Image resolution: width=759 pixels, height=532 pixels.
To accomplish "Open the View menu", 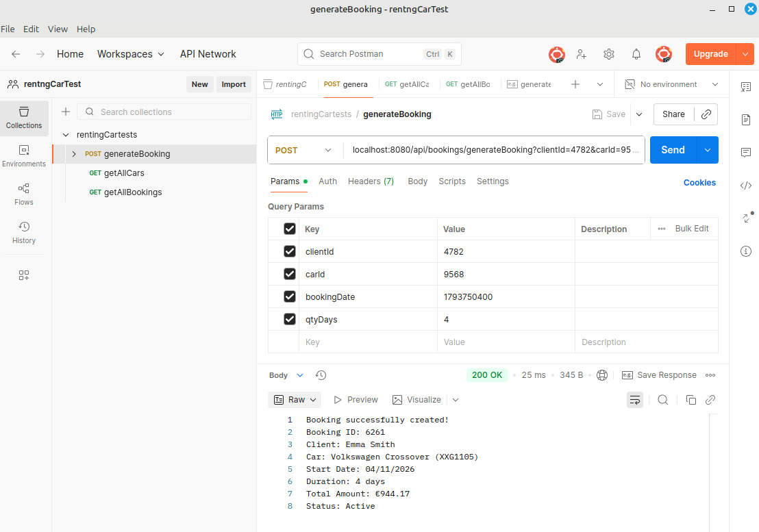I will point(58,29).
